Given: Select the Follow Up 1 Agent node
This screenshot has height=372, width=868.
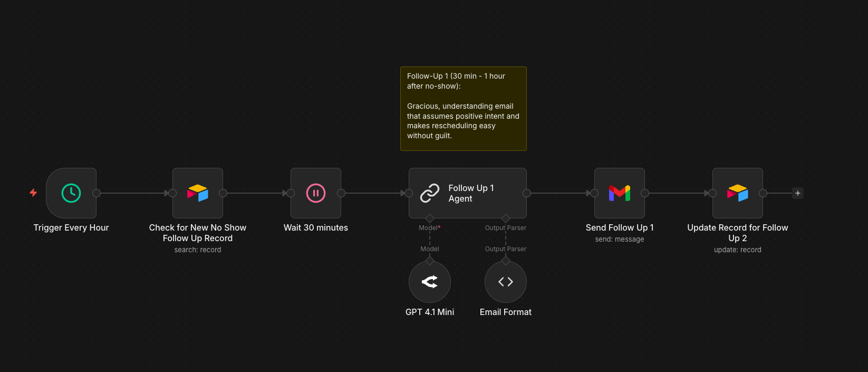Looking at the screenshot, I should point(467,193).
